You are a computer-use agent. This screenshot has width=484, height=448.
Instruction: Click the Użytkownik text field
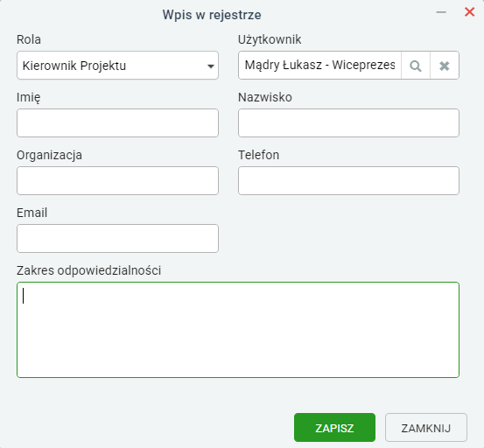[319, 66]
